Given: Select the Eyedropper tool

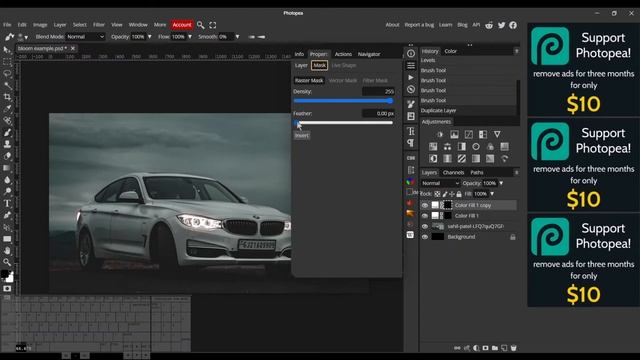Looking at the screenshot, I should click(x=7, y=109).
